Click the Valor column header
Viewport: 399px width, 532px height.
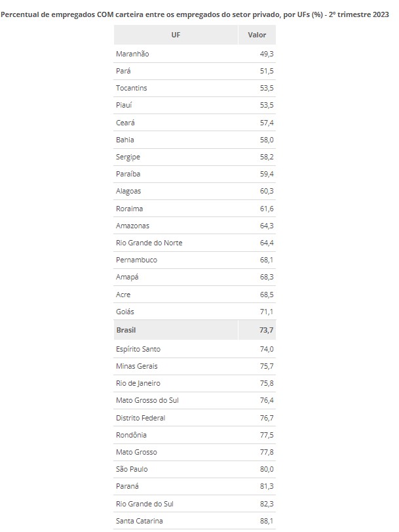(257, 35)
